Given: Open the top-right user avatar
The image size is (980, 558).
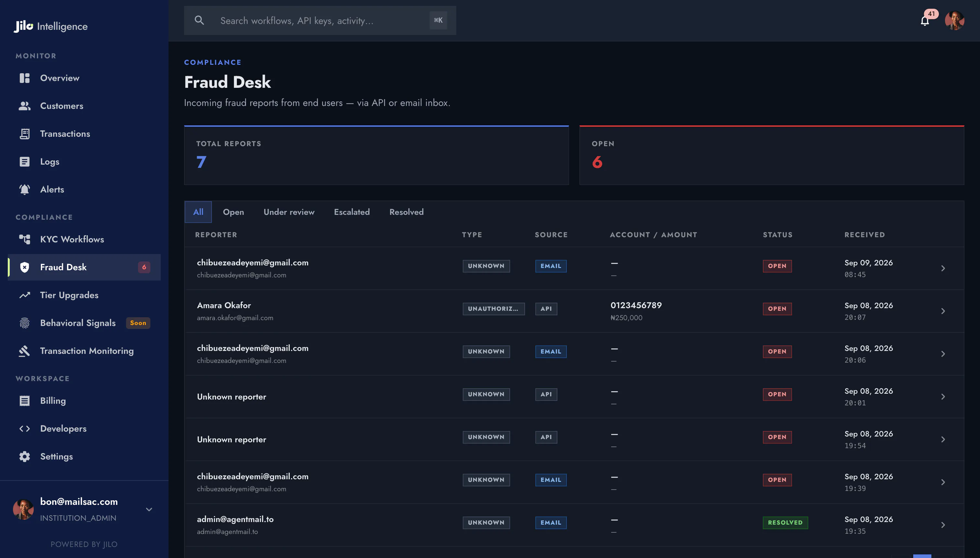Looking at the screenshot, I should pyautogui.click(x=955, y=21).
